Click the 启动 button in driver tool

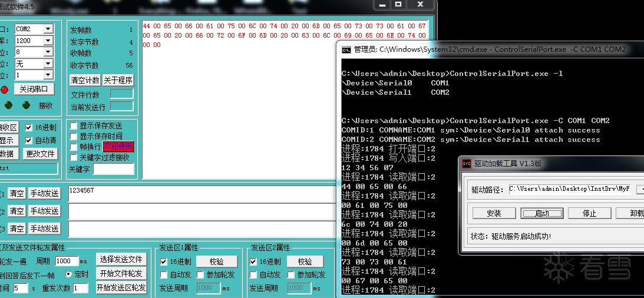pyautogui.click(x=542, y=213)
